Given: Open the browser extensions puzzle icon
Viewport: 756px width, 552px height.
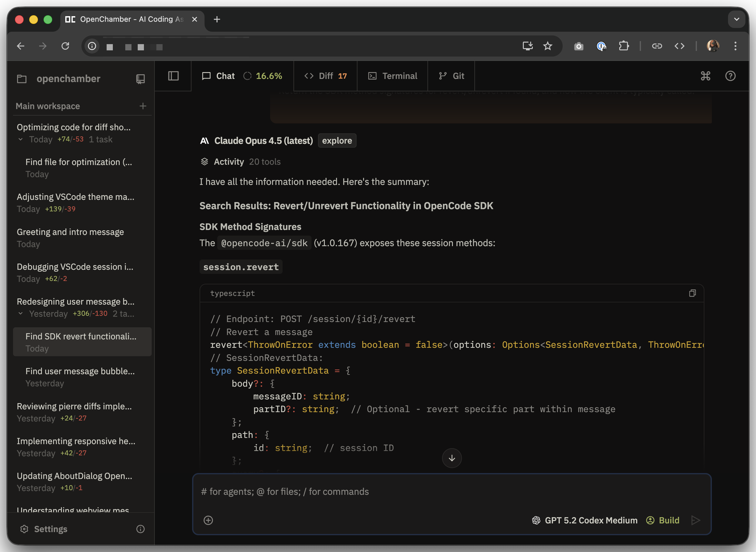Looking at the screenshot, I should pos(624,46).
